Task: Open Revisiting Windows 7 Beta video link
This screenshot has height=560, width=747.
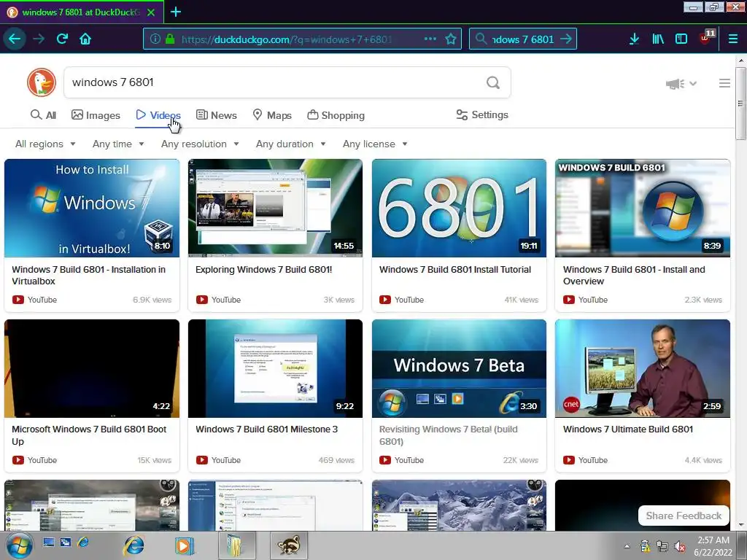Action: tap(449, 435)
